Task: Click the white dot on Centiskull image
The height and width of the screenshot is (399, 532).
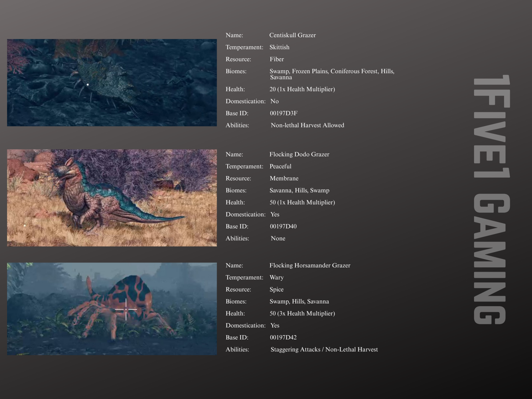Action: tap(88, 85)
